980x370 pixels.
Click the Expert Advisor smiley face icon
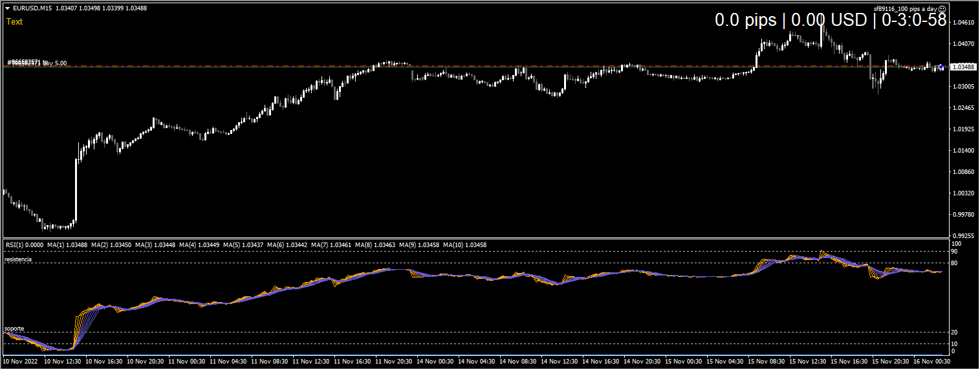[x=942, y=9]
